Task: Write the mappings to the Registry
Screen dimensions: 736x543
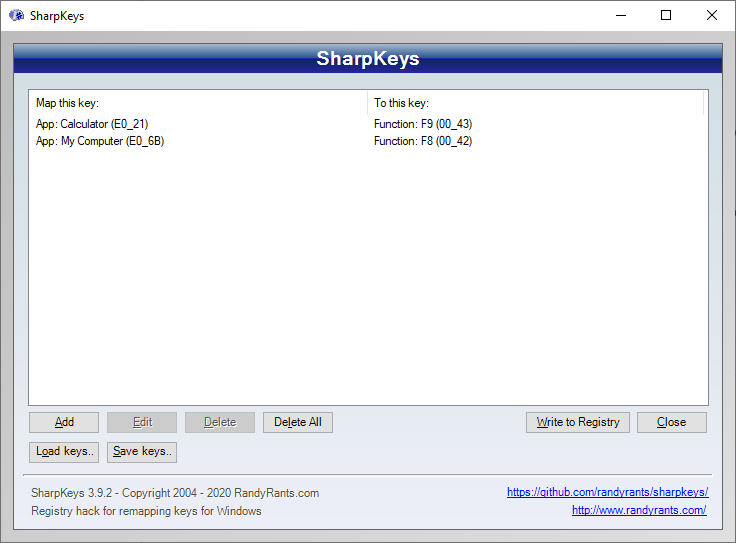Action: 578,422
